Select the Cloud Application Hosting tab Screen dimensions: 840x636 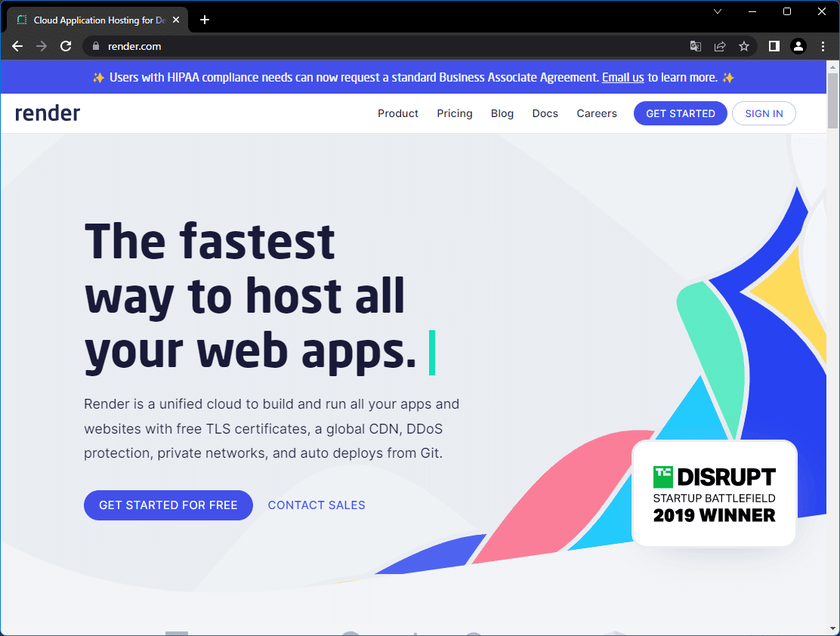point(97,20)
